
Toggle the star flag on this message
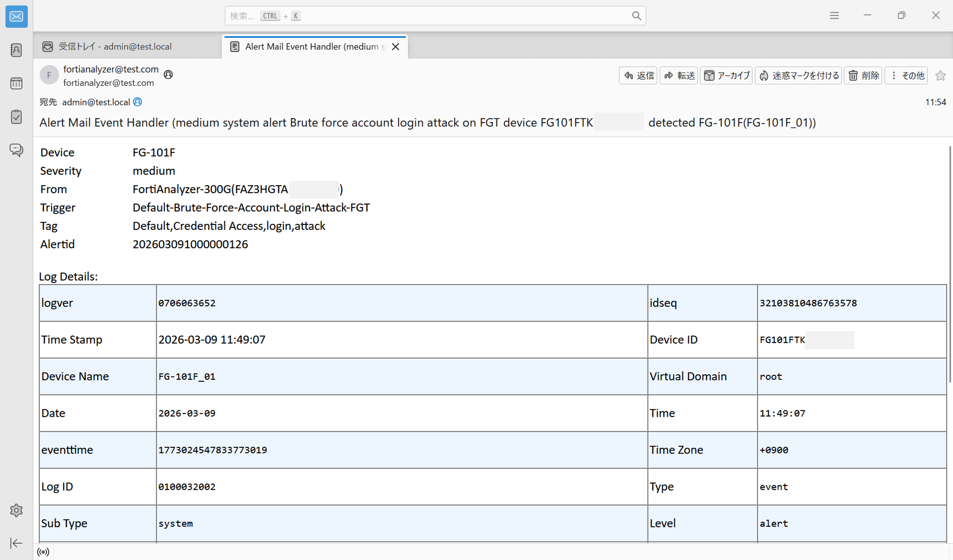click(x=940, y=76)
